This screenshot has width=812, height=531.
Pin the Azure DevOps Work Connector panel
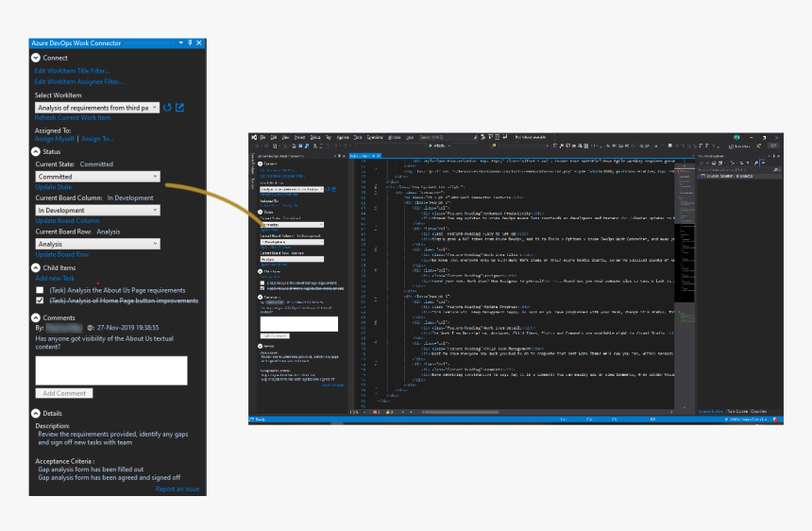190,43
